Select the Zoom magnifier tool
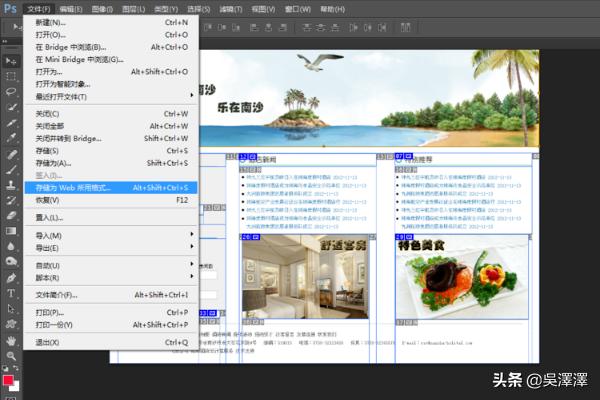Screen dimensions: 600x400 click(x=11, y=356)
